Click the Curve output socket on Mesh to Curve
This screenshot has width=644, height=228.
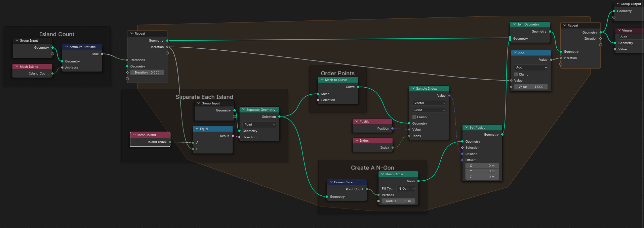[358, 87]
